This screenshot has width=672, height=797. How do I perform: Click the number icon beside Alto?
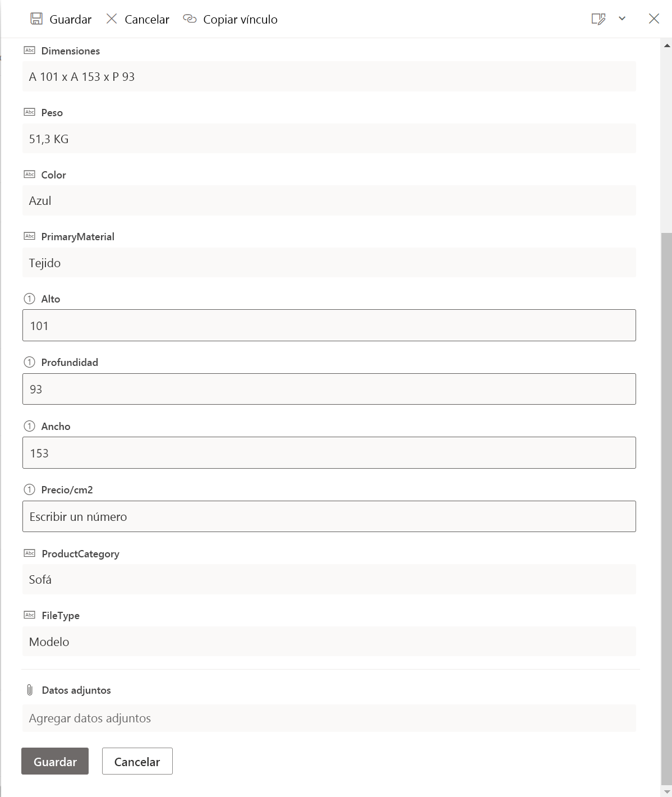coord(30,299)
